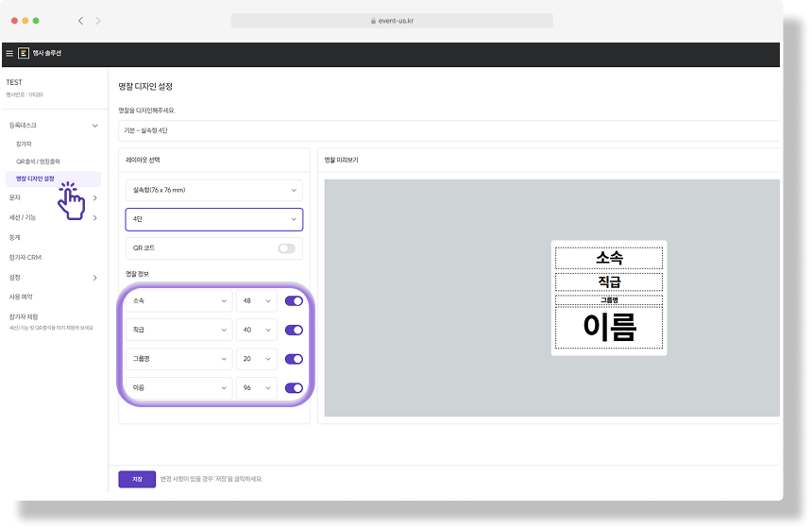
Task: Expand the 문자 sidebar chevron
Action: [x=94, y=198]
